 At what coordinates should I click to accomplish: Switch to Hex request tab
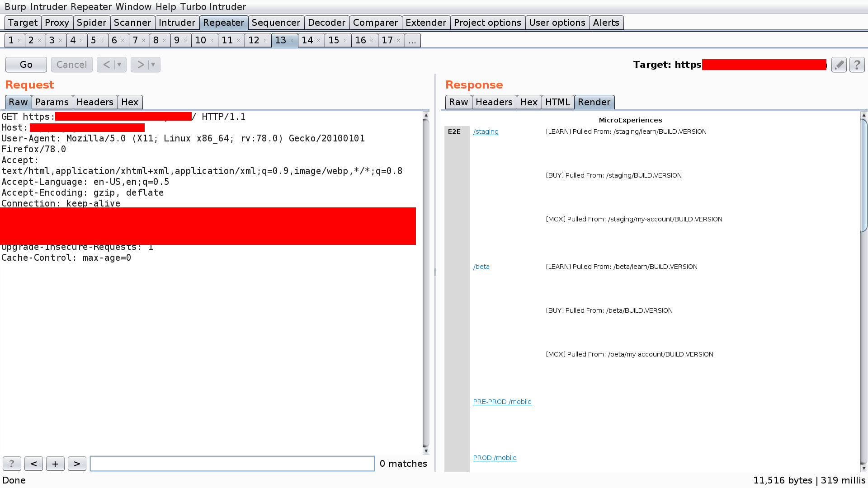[129, 101]
